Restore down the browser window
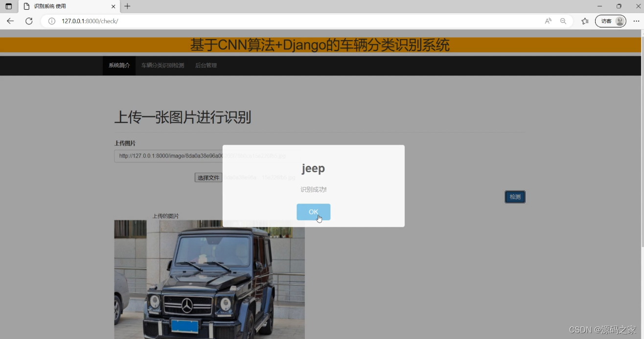The width and height of the screenshot is (644, 339). click(619, 6)
